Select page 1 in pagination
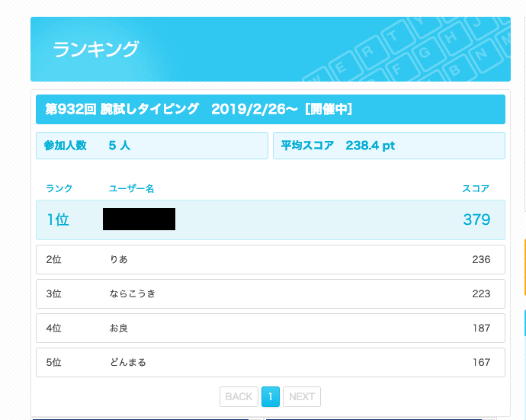526x420 pixels. click(x=270, y=396)
